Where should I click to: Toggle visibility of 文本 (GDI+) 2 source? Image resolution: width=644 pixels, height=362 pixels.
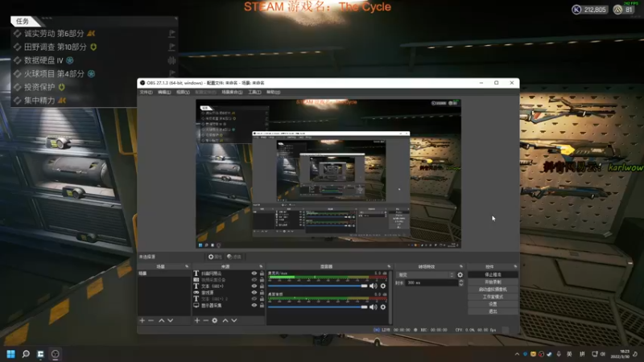(x=254, y=298)
